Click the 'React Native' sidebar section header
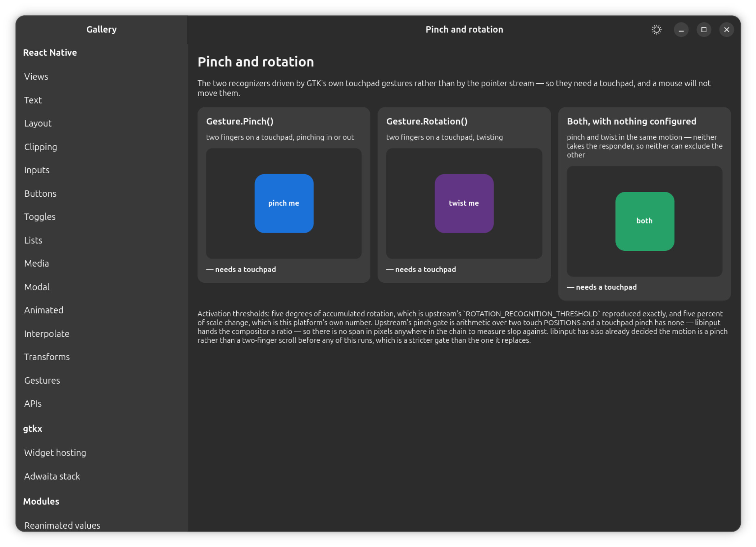This screenshot has width=756, height=547. [x=50, y=52]
